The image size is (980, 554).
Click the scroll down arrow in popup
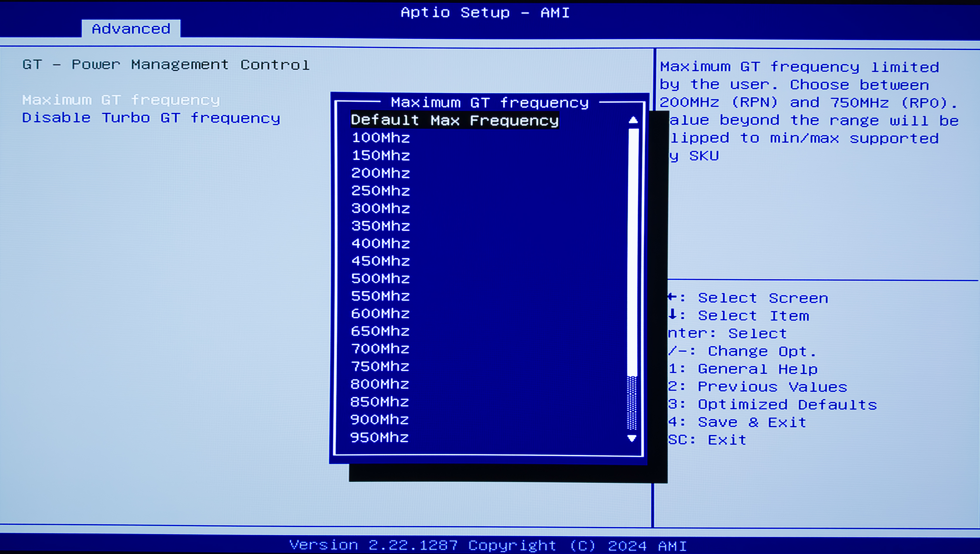coord(632,438)
